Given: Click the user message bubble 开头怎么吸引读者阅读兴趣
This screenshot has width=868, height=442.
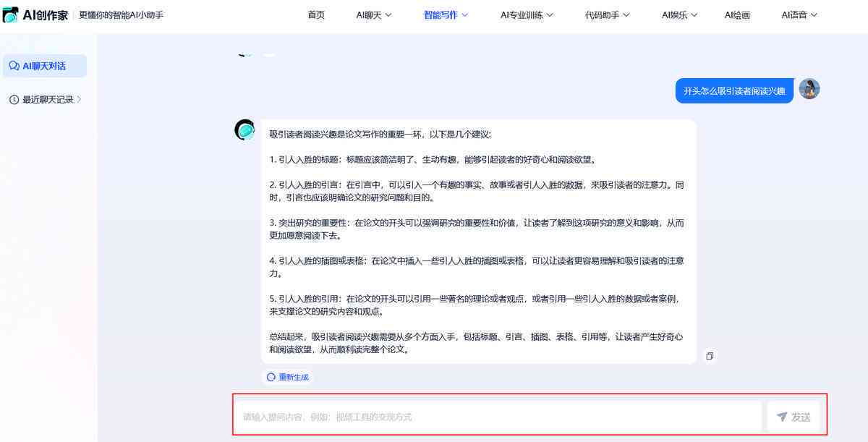Looking at the screenshot, I should coord(734,90).
